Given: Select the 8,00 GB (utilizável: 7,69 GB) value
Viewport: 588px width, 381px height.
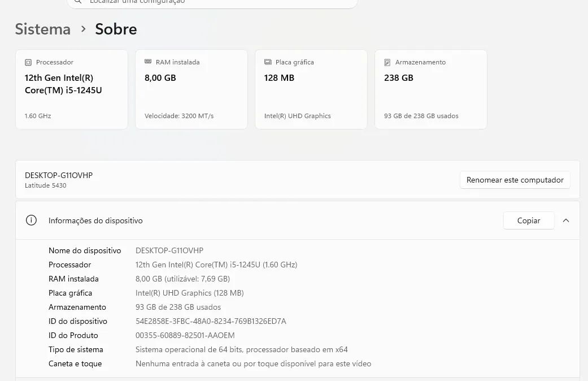Looking at the screenshot, I should pyautogui.click(x=182, y=279).
